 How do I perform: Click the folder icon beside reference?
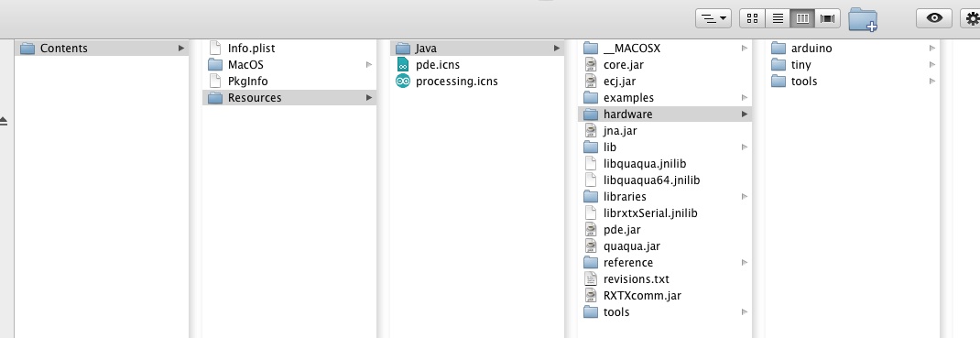coord(591,262)
